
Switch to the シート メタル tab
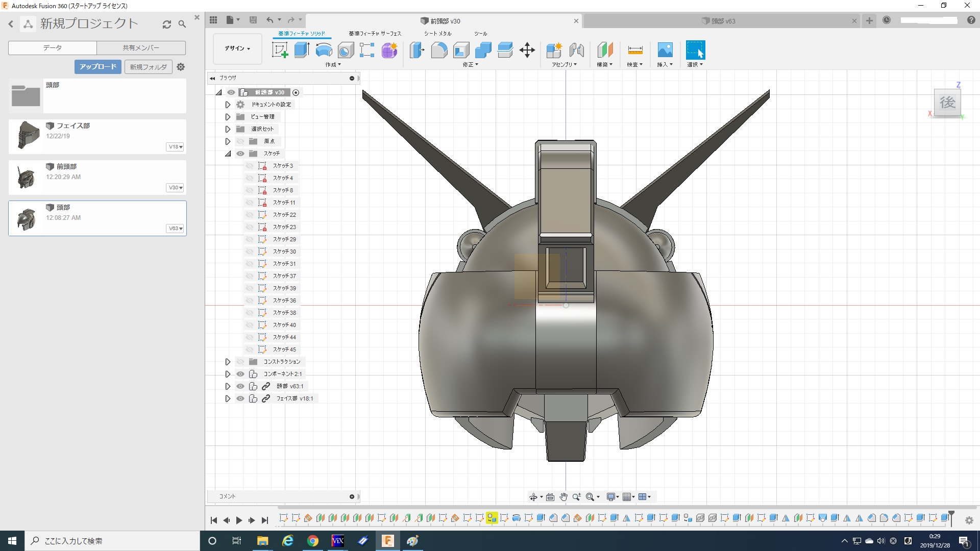[x=437, y=34]
